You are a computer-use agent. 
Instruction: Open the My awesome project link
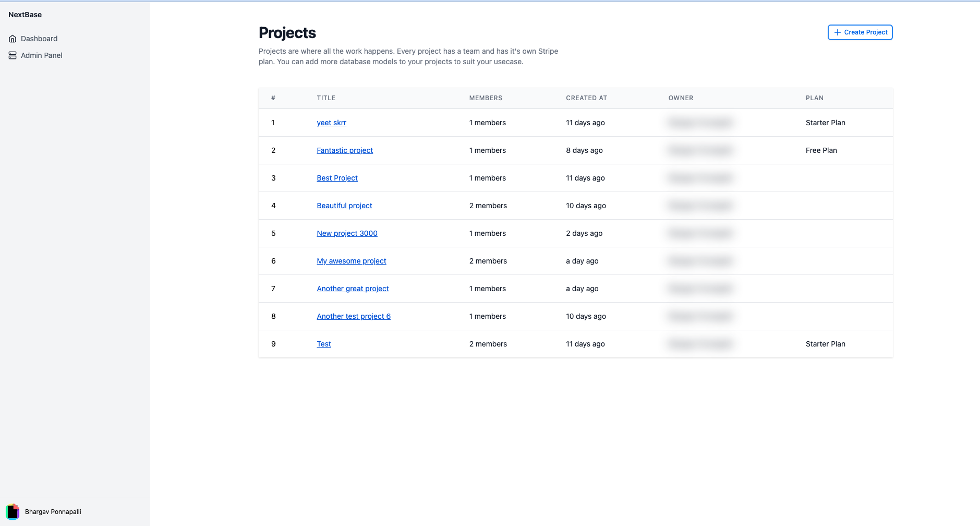point(352,261)
